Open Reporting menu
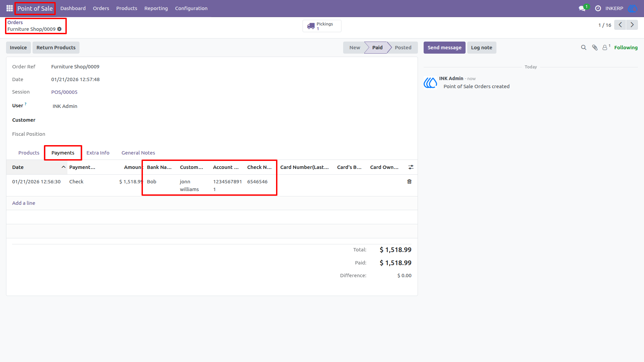This screenshot has height=362, width=644. click(156, 8)
